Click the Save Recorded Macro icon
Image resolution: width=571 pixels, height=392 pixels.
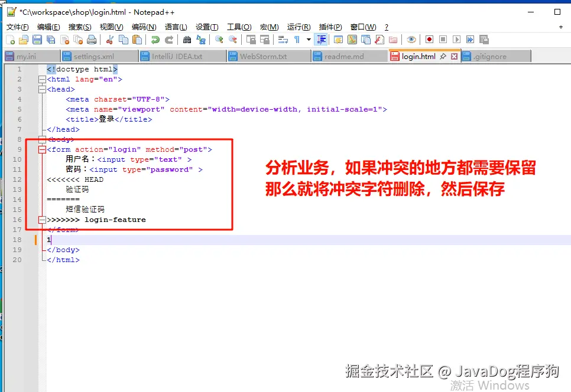click(484, 40)
